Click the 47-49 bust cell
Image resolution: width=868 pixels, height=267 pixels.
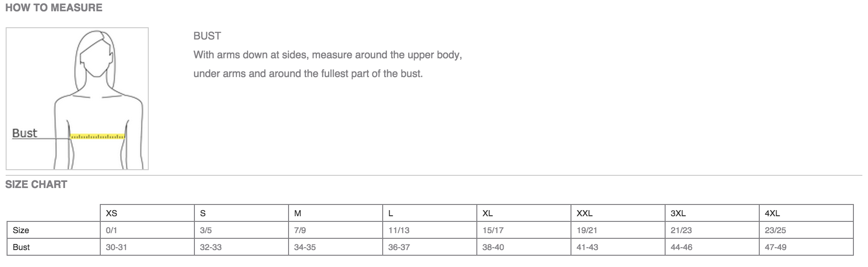pos(775,247)
